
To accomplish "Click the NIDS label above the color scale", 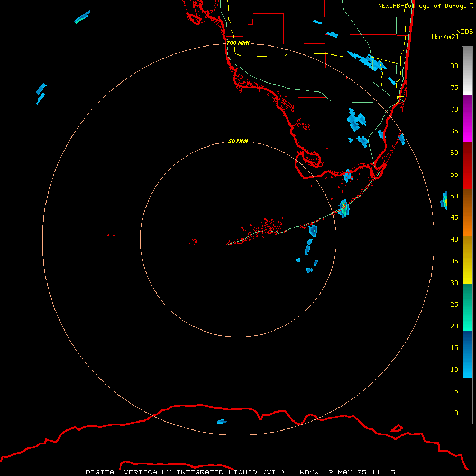I will pyautogui.click(x=465, y=32).
